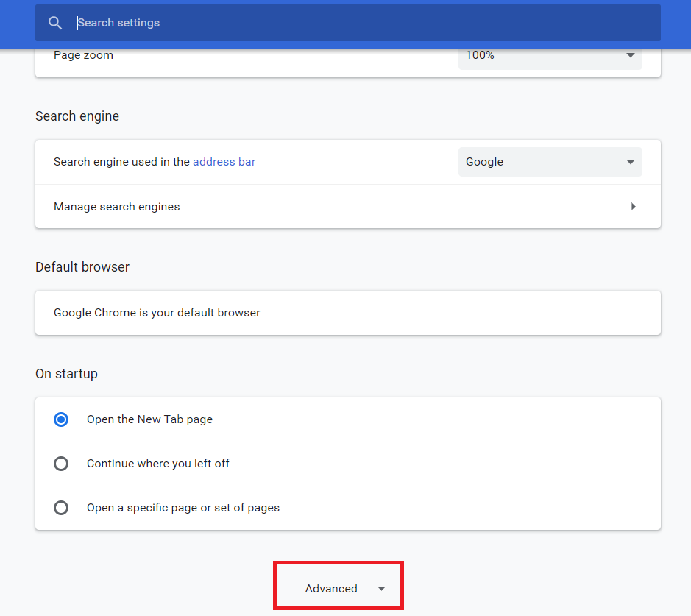The image size is (691, 616).
Task: Click the Manage search engines right arrow
Action: point(633,207)
